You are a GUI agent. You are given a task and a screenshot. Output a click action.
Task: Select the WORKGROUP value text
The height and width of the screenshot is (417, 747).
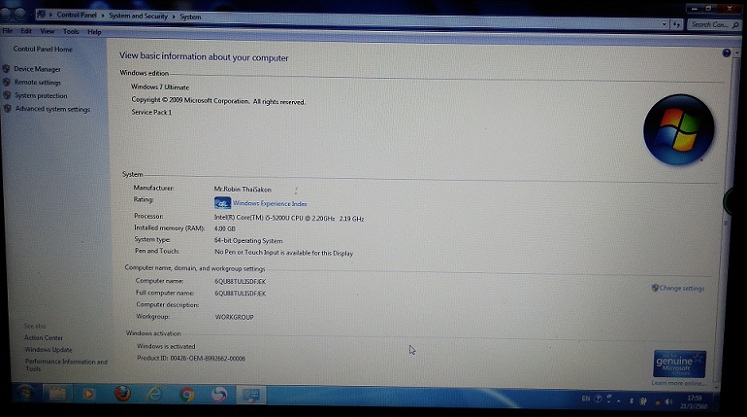234,317
